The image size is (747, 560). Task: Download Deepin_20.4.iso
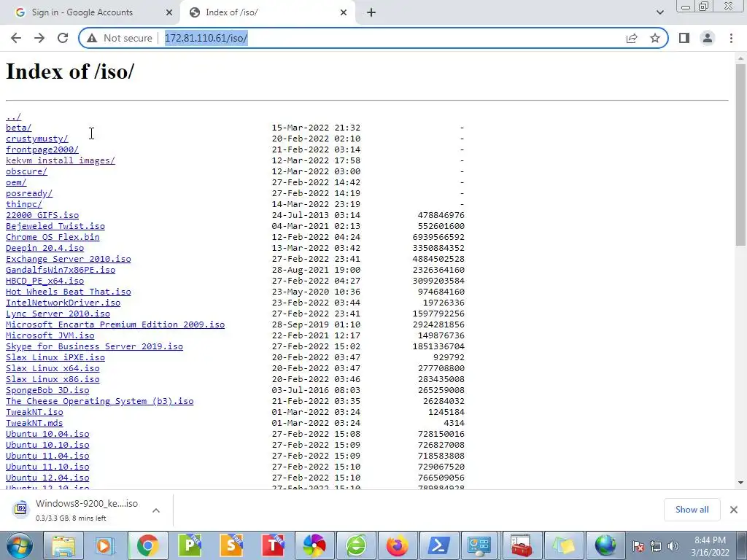[x=44, y=248]
